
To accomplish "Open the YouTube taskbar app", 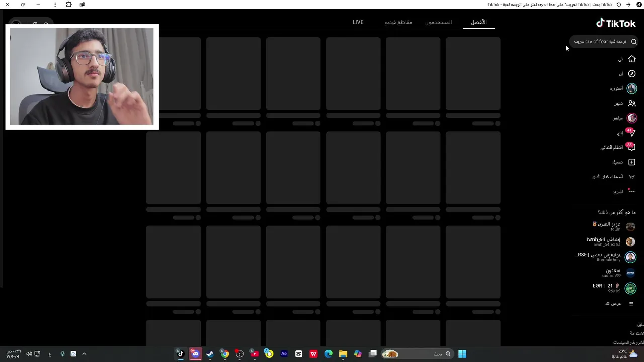I will click(254, 354).
